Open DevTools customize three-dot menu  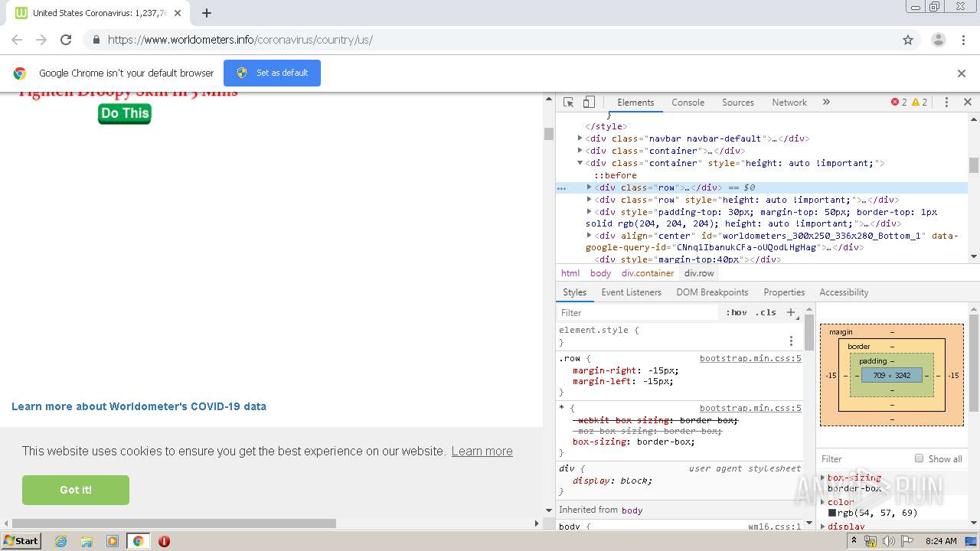coord(946,102)
